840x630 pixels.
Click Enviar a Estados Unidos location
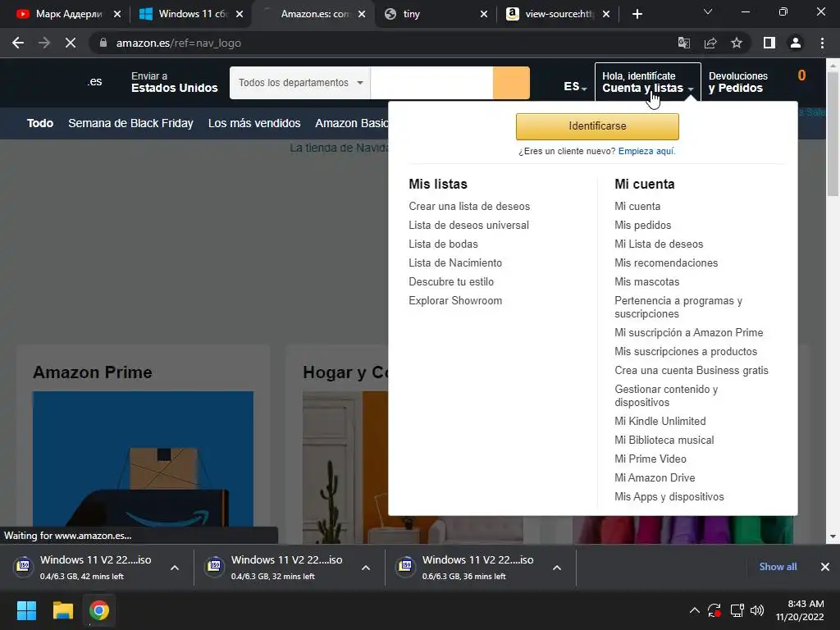174,82
